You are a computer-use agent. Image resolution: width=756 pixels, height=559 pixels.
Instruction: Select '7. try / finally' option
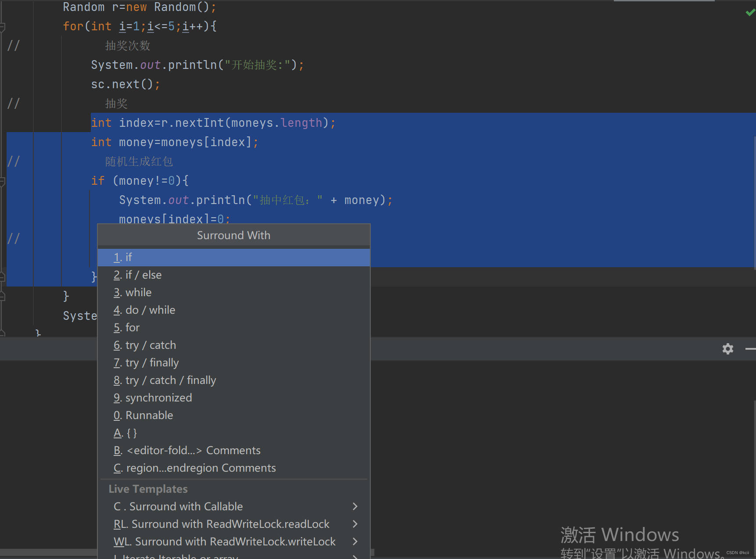pyautogui.click(x=233, y=362)
